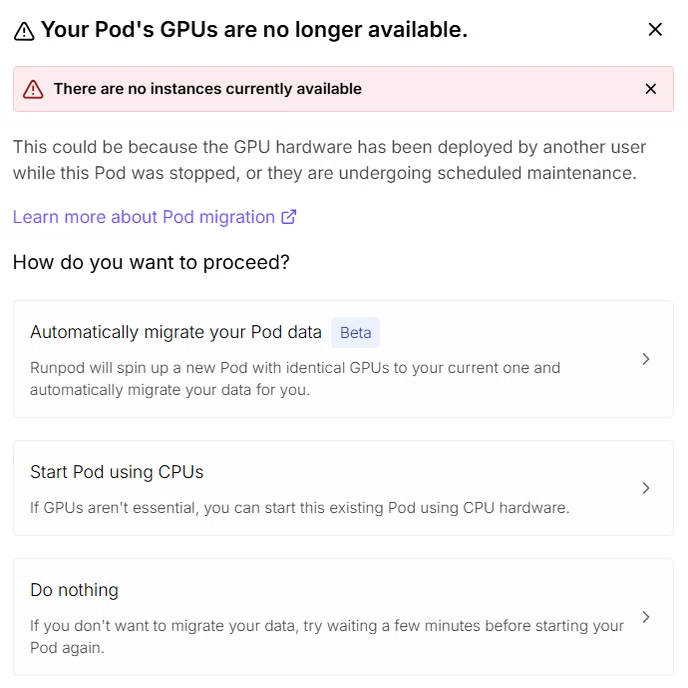688x688 pixels.
Task: Open Learn more about Pod migration link
Action: point(154,217)
